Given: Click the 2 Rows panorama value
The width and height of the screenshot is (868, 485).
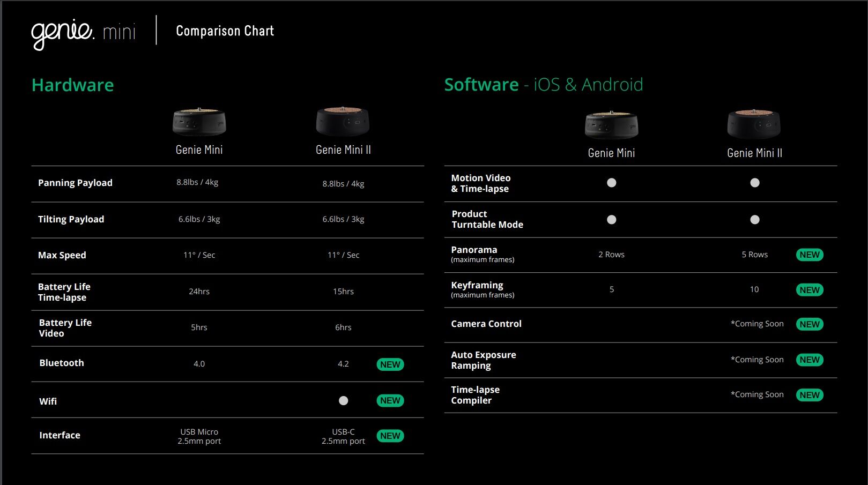Looking at the screenshot, I should coord(611,255).
